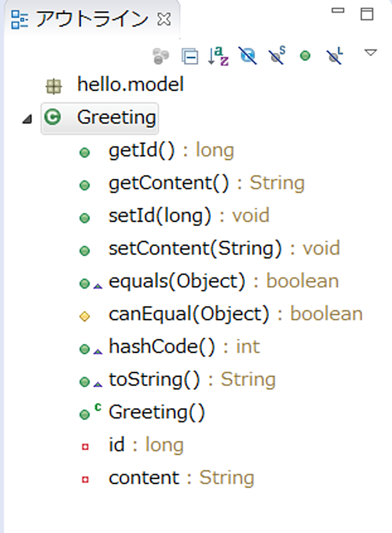Select the hello.model package entry
392x533 pixels.
coord(130,85)
